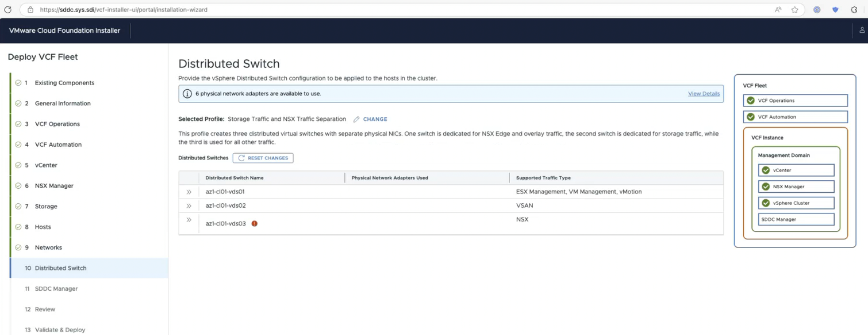Click the pencil icon beside CHANGE
The image size is (868, 335).
pyautogui.click(x=356, y=119)
